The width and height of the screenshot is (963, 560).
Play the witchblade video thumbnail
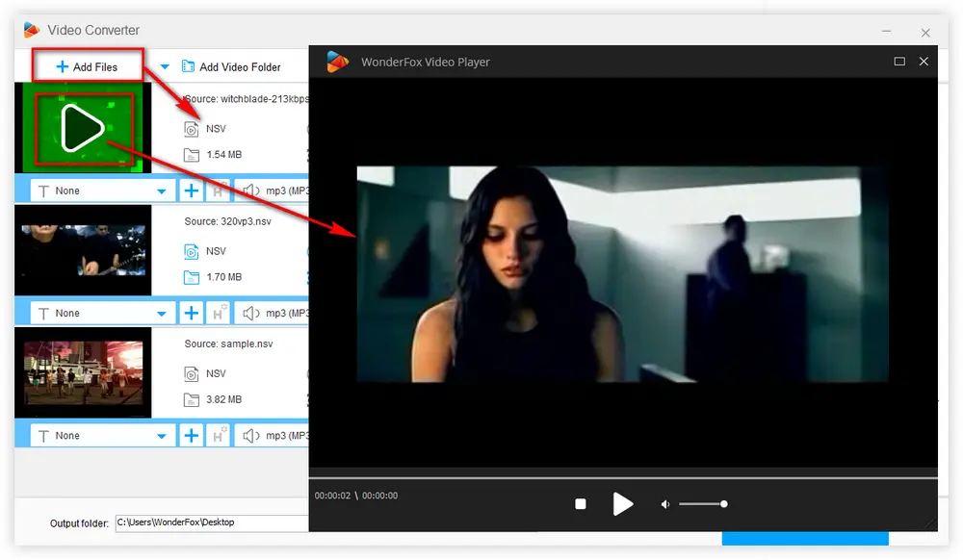83,128
